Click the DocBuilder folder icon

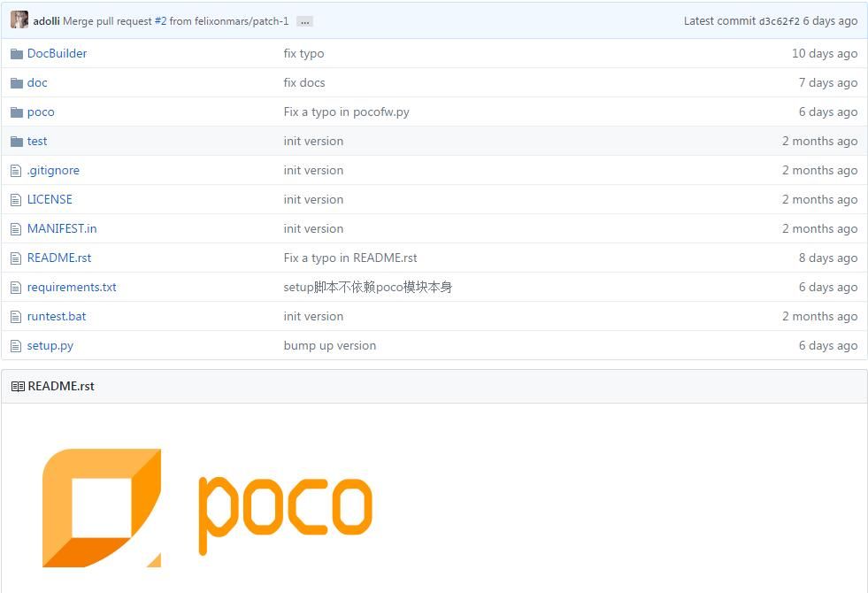[x=17, y=54]
